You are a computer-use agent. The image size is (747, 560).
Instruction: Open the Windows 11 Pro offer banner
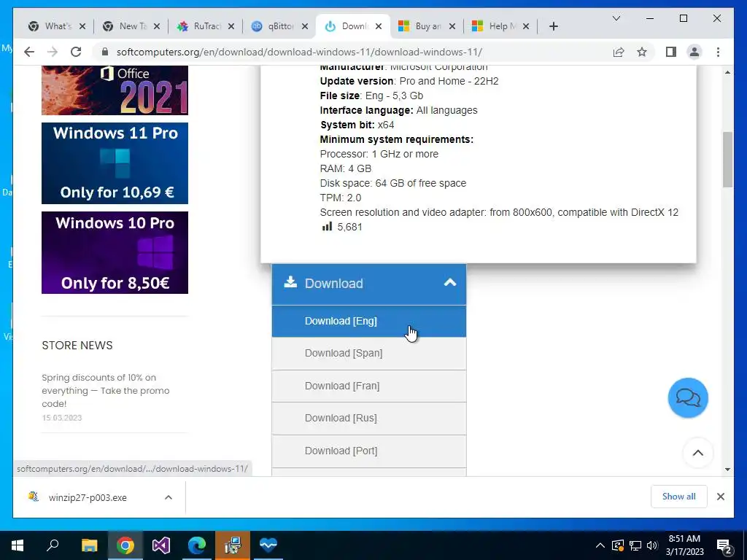115,163
